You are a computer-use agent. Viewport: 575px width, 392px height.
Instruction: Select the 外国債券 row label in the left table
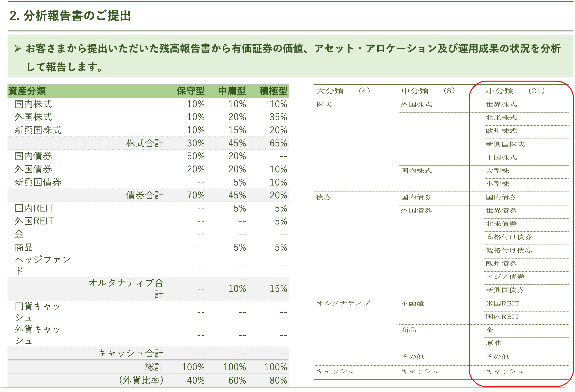click(x=33, y=169)
